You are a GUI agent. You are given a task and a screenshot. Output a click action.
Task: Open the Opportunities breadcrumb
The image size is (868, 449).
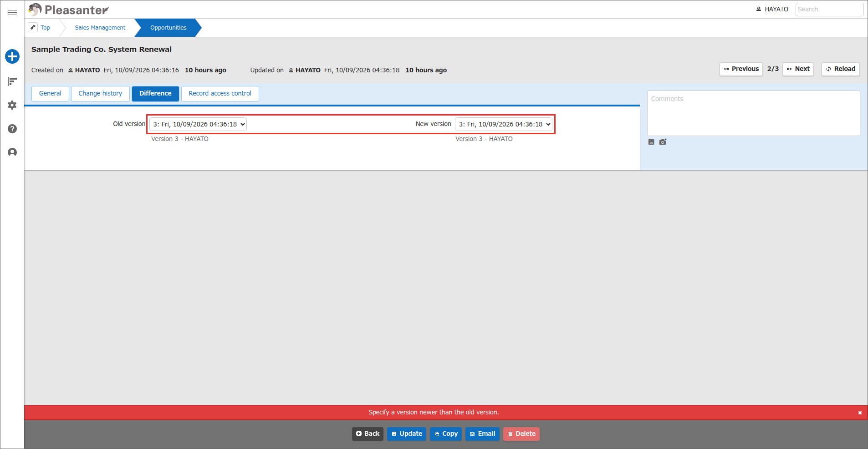point(168,28)
